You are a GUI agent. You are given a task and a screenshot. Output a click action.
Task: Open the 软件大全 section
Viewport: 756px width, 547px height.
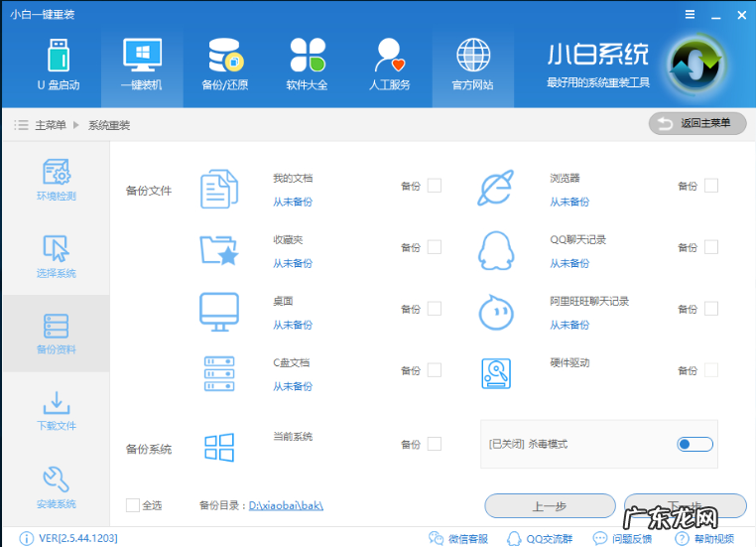[x=308, y=66]
